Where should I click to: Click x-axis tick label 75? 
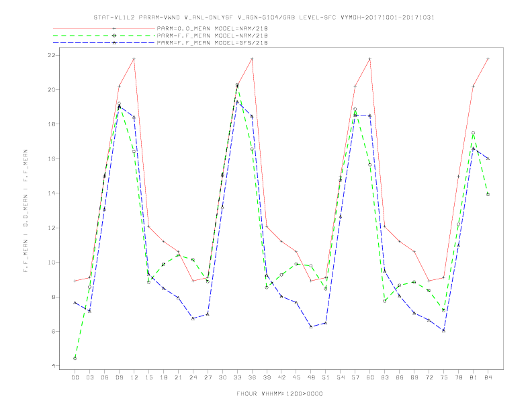point(444,377)
